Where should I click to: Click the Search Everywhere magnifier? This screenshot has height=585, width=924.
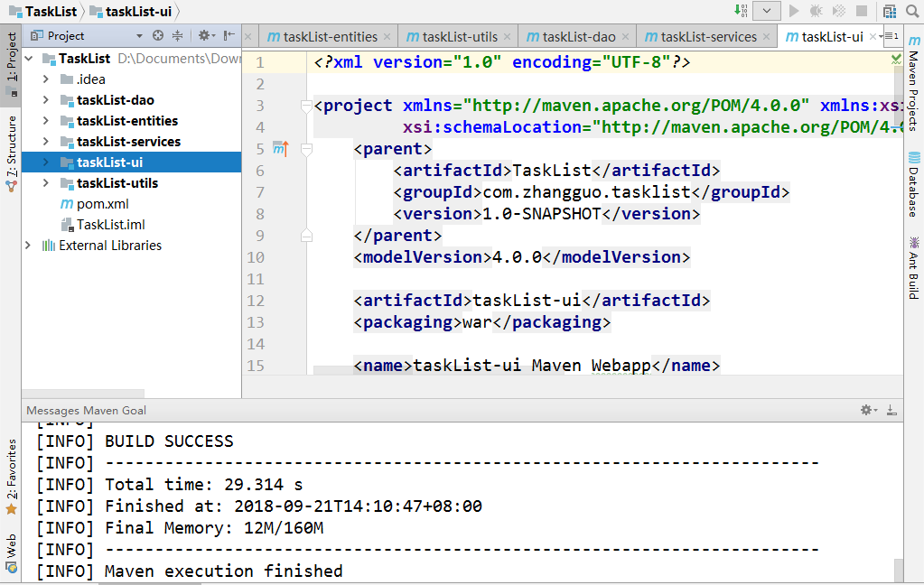click(912, 11)
